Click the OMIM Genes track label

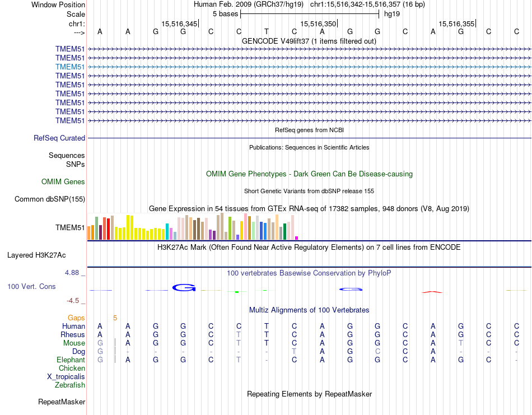coord(63,181)
